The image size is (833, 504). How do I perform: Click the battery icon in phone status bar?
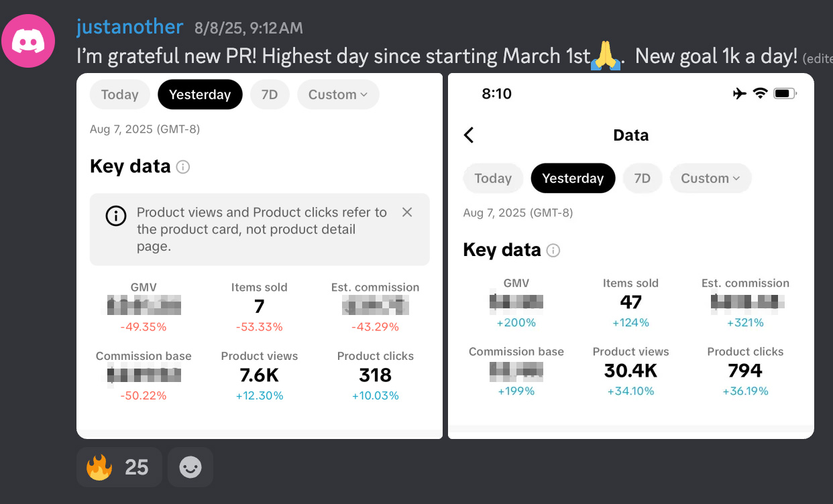[x=784, y=94]
